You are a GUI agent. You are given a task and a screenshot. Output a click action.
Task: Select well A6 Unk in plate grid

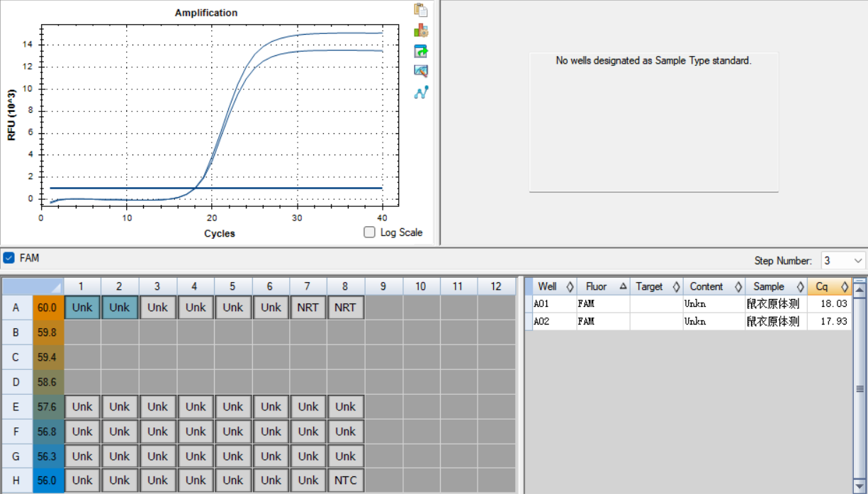click(271, 307)
